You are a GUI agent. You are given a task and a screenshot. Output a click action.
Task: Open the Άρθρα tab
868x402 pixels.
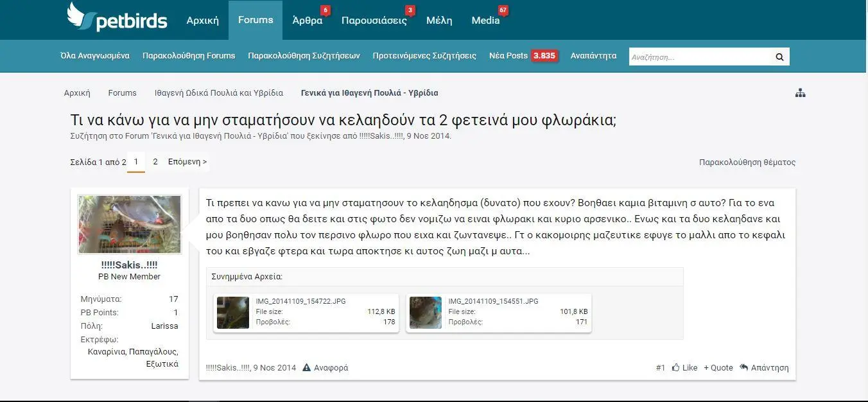[308, 21]
